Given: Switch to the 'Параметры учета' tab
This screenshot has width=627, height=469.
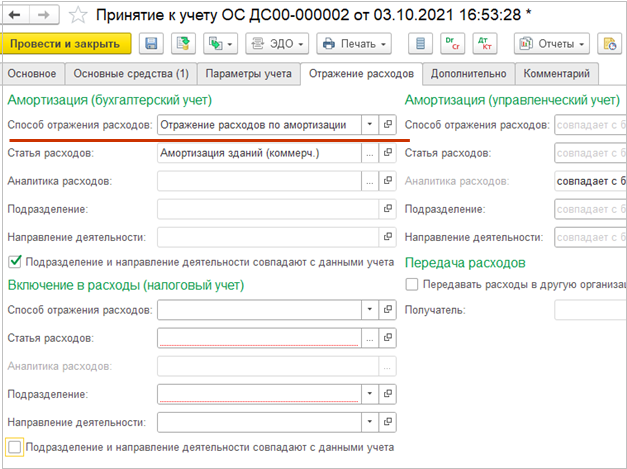Looking at the screenshot, I should point(249,74).
